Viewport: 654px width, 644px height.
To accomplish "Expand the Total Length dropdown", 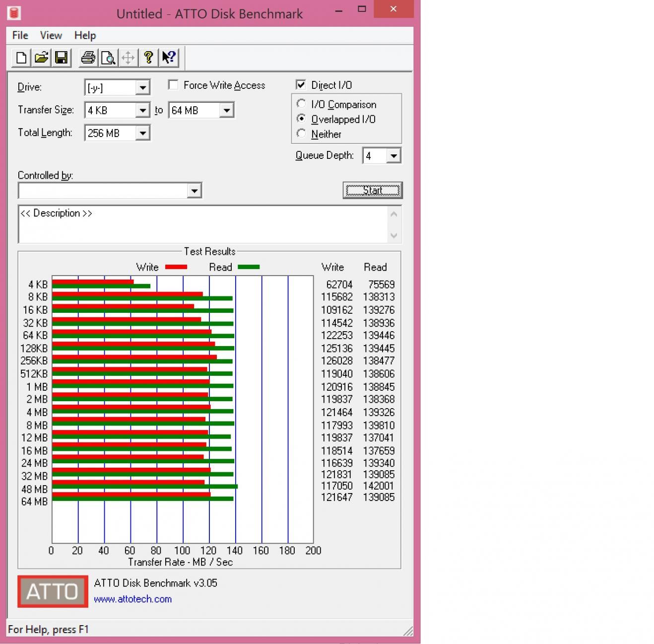I will click(x=142, y=133).
